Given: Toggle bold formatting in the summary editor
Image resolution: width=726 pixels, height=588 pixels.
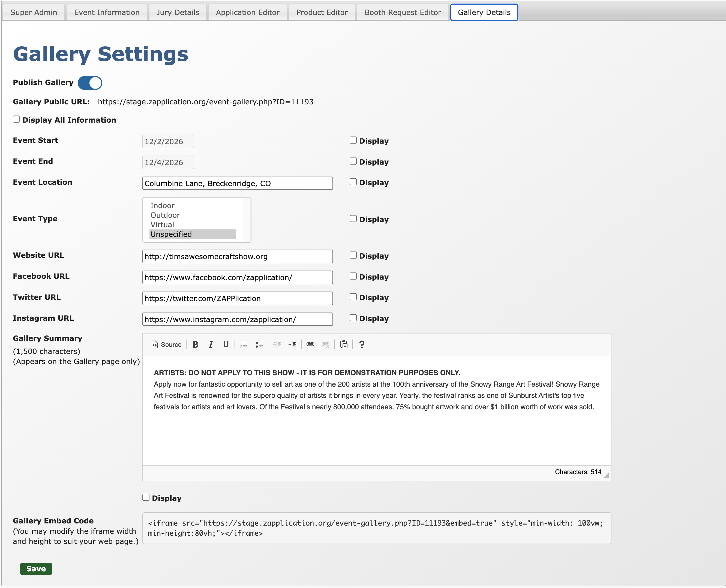Looking at the screenshot, I should [196, 345].
